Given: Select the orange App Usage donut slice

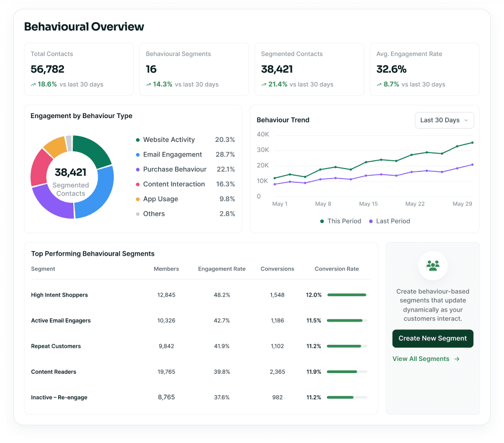Looking at the screenshot, I should tap(57, 146).
